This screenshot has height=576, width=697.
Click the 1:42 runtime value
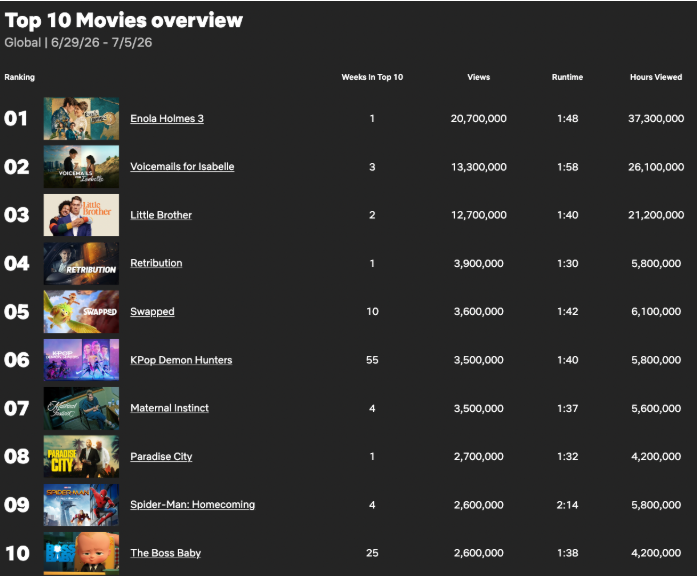(568, 312)
